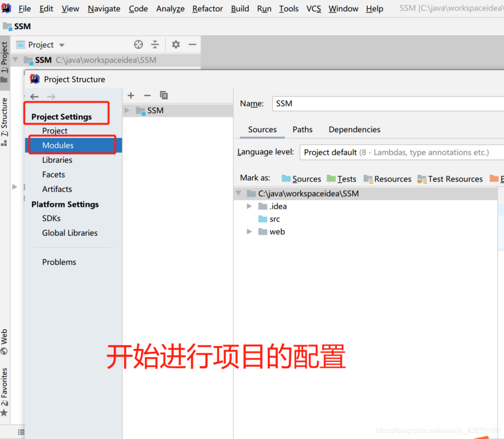This screenshot has height=439, width=504.
Task: Expand the SSM module node
Action: click(127, 110)
